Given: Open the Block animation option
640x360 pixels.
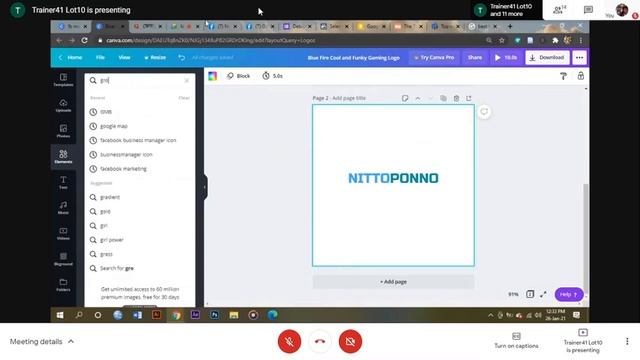Looking at the screenshot, I should (238, 76).
